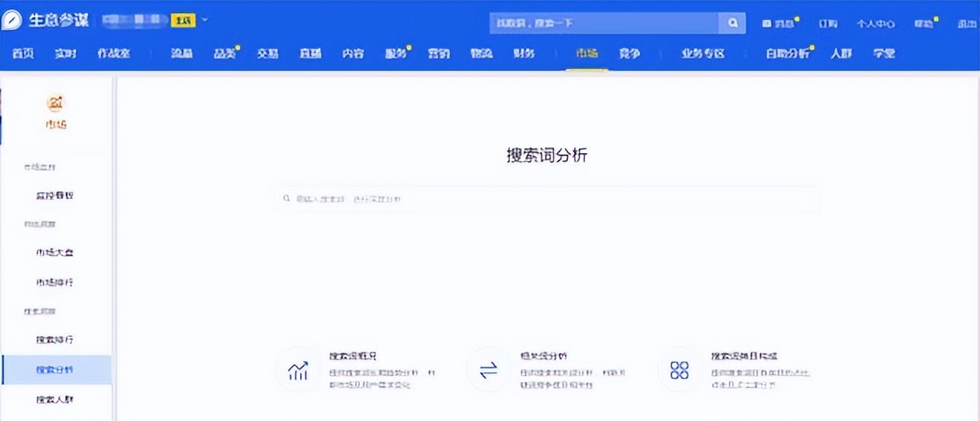Open the 实时 tab

(66, 54)
